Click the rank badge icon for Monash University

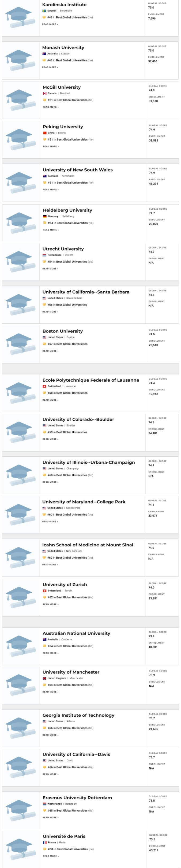click(44, 60)
